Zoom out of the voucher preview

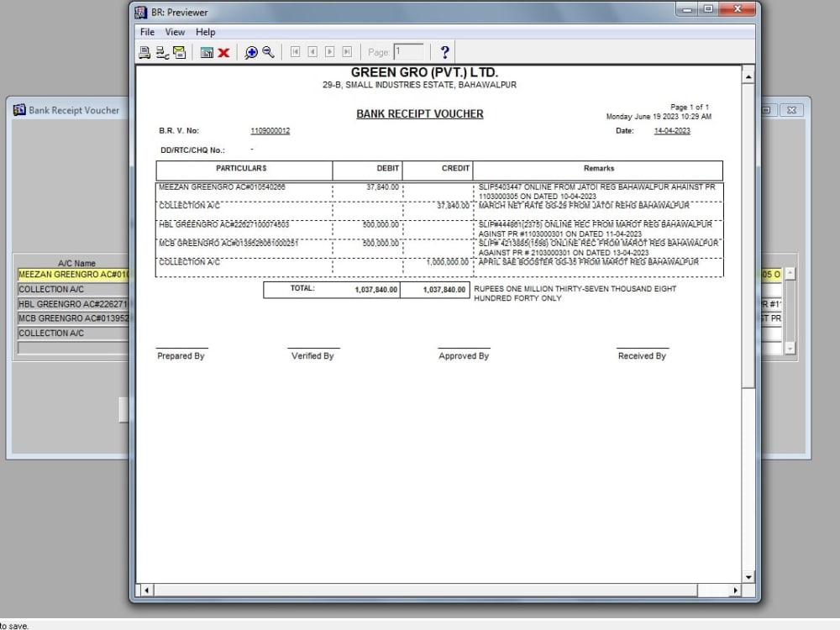266,52
